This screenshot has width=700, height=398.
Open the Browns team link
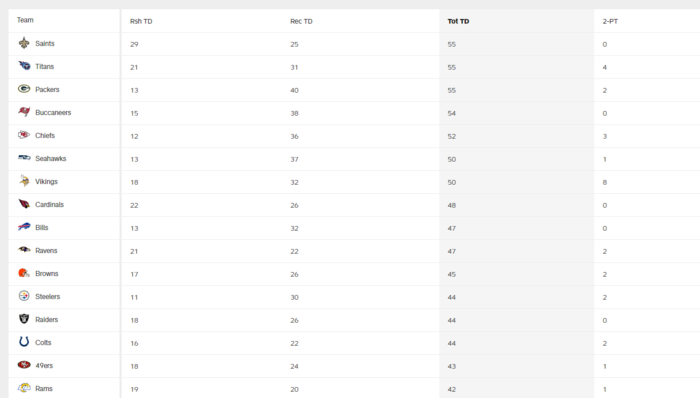pos(46,274)
